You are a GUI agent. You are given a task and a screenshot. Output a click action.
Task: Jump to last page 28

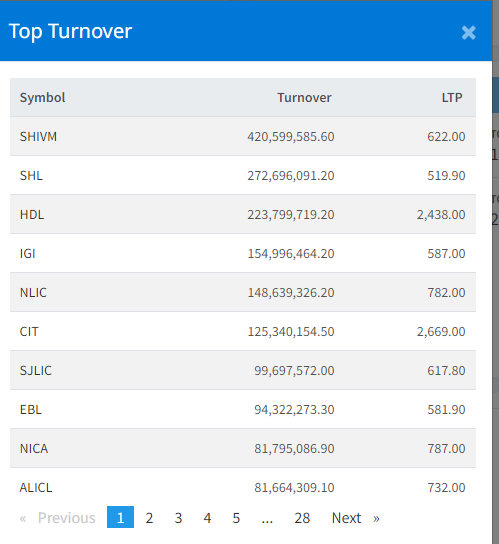point(302,518)
